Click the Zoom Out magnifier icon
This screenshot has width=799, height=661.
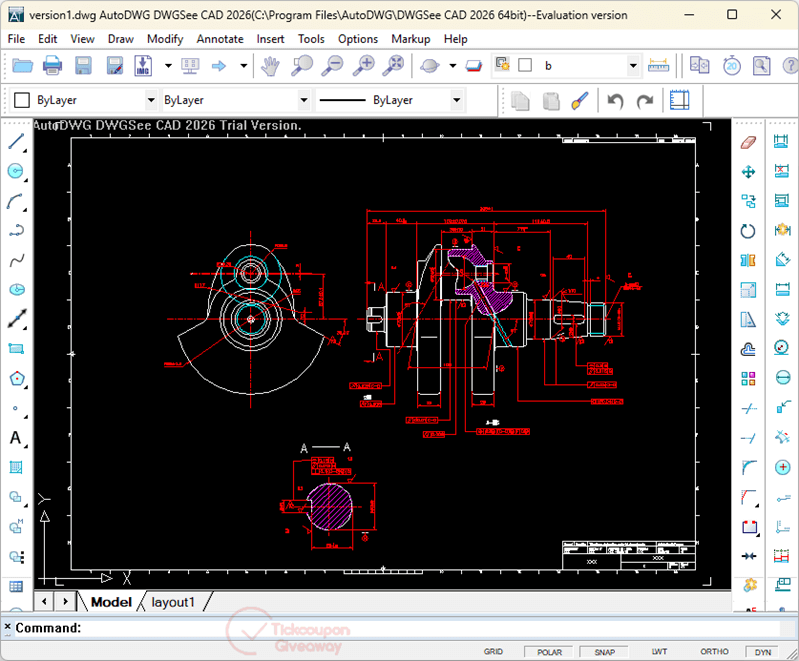point(333,66)
